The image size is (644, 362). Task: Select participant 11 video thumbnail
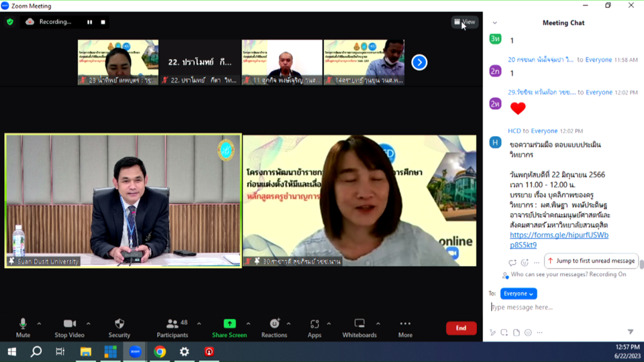pyautogui.click(x=282, y=62)
